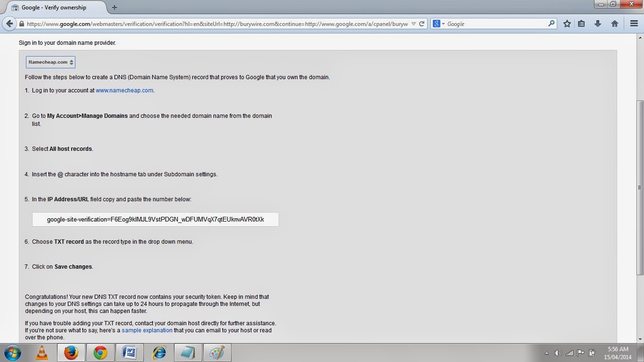The width and height of the screenshot is (644, 362).
Task: Open the Namecheap.com provider dropdown
Action: tap(50, 62)
